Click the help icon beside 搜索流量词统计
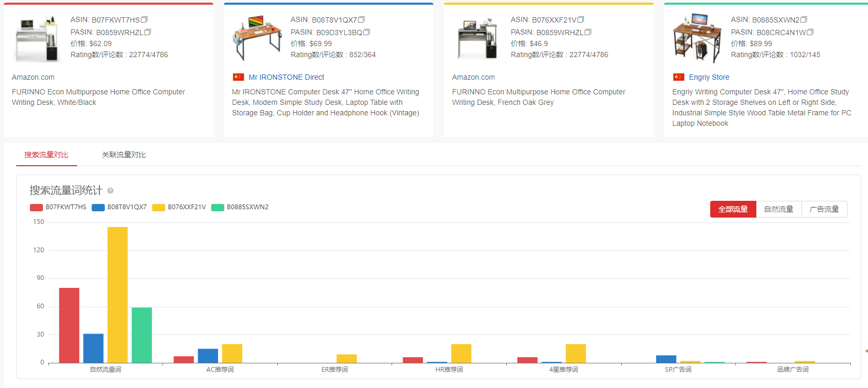This screenshot has width=868, height=388. [110, 191]
